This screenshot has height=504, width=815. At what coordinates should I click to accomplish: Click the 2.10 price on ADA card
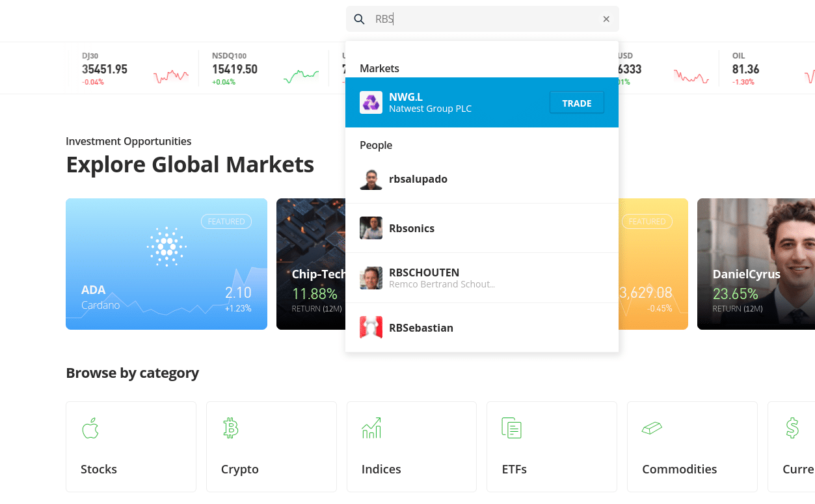coord(238,293)
